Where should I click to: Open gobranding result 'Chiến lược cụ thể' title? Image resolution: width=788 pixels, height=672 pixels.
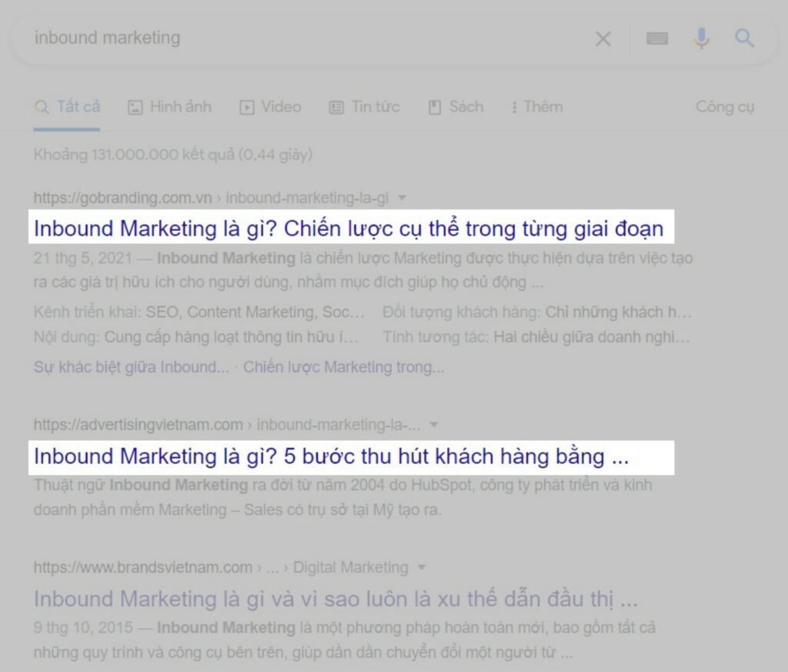click(x=348, y=229)
